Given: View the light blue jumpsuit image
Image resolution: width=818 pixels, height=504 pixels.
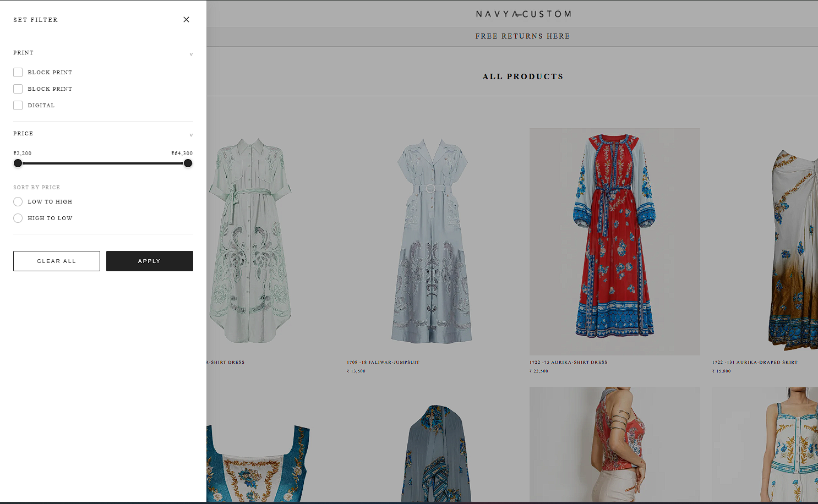Looking at the screenshot, I should click(432, 242).
